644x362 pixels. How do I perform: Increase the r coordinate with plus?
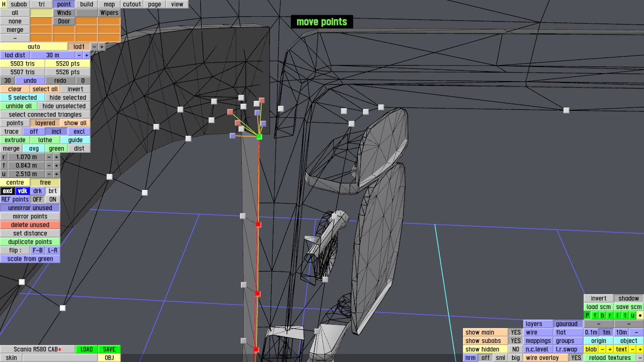(56, 157)
